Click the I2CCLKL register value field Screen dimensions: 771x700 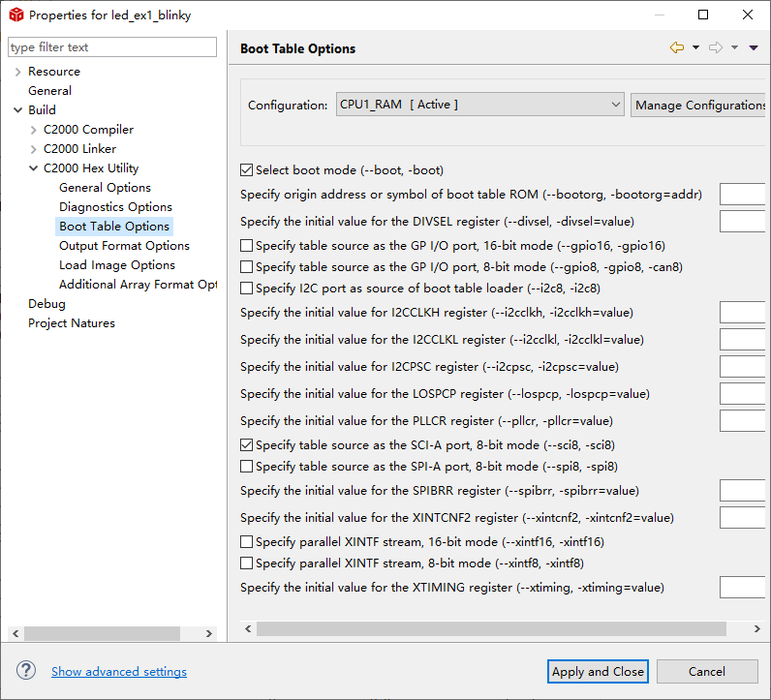tap(743, 339)
